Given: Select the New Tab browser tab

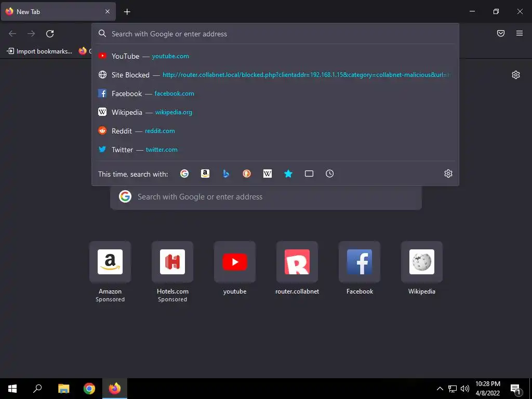Looking at the screenshot, I should click(x=58, y=12).
